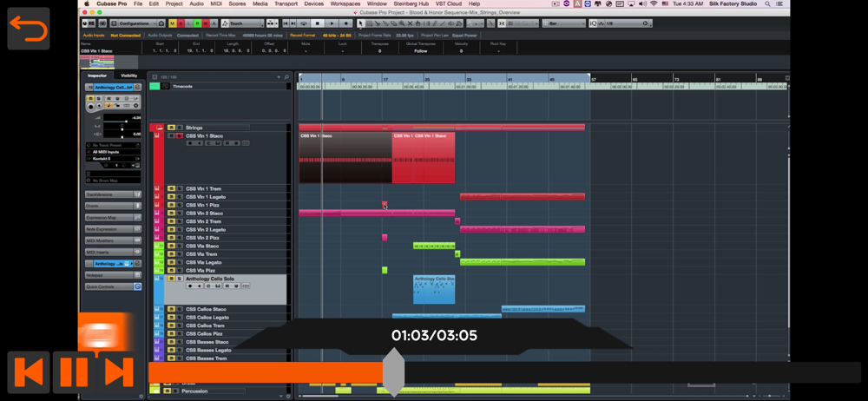Toggle the Cycle loop button

click(x=303, y=23)
